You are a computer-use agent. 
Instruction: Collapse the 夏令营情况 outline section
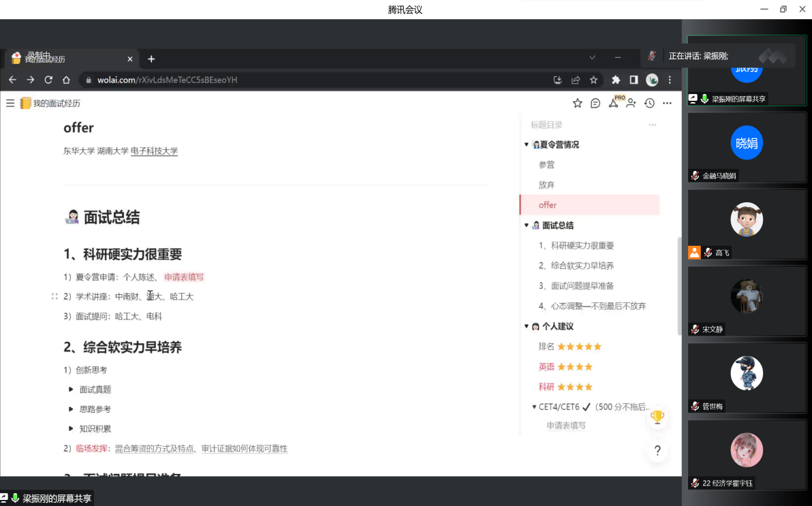pos(527,145)
